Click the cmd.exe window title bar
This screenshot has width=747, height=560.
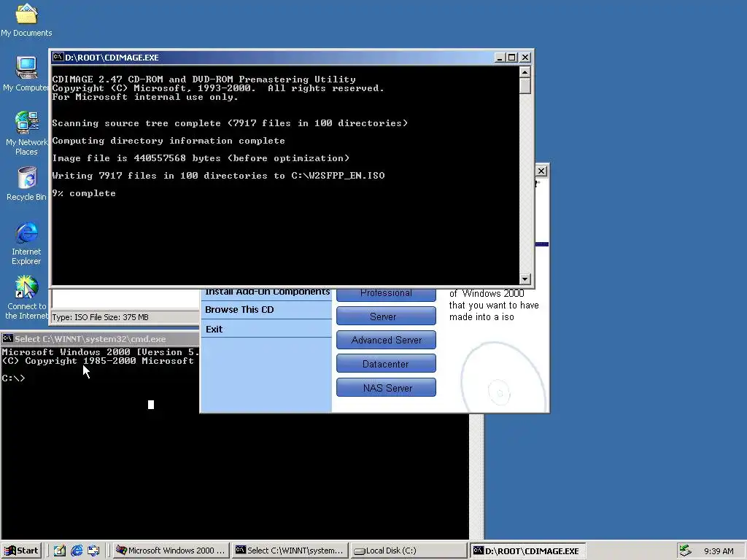(100, 338)
